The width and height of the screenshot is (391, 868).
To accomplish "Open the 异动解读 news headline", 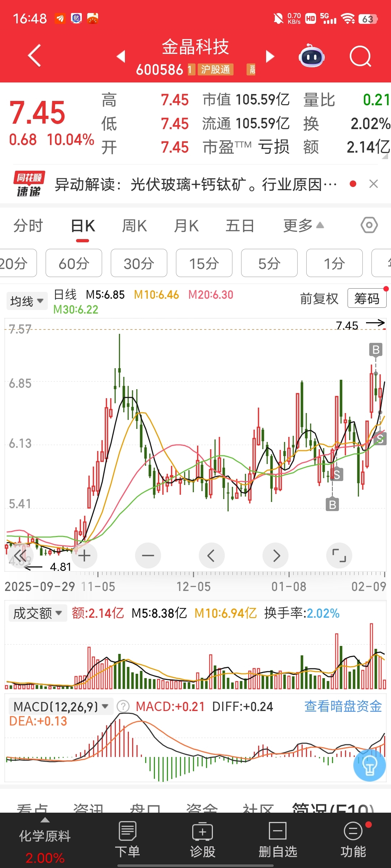I will click(195, 184).
